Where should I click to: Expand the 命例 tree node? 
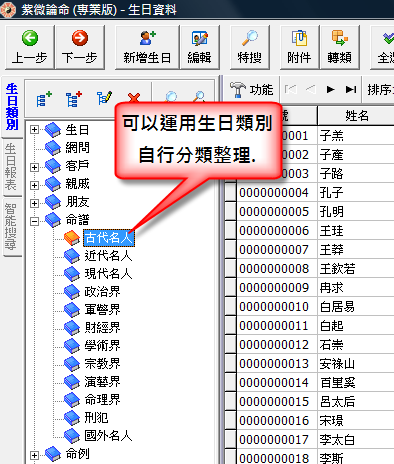(x=34, y=455)
